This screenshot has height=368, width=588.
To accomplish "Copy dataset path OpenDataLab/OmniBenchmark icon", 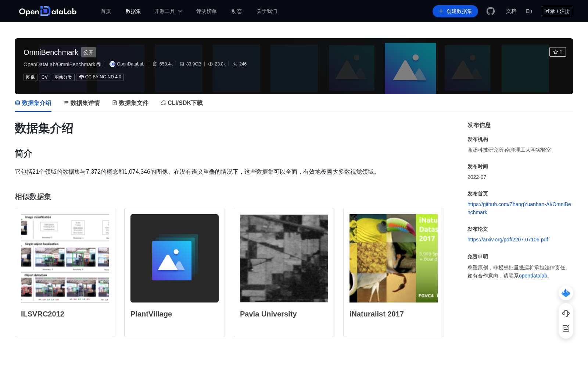I will pos(98,64).
